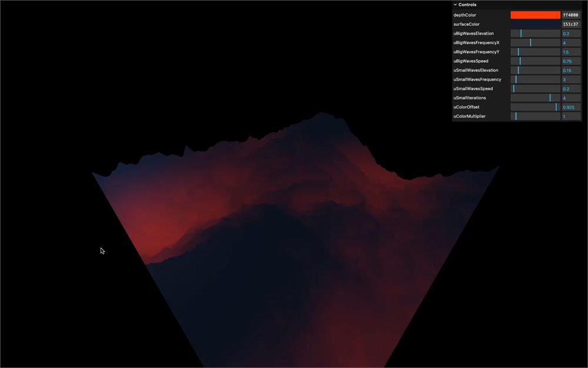Screen dimensions: 588x368
Task: Focus the uBigWavesElevation number field
Action: pos(571,34)
